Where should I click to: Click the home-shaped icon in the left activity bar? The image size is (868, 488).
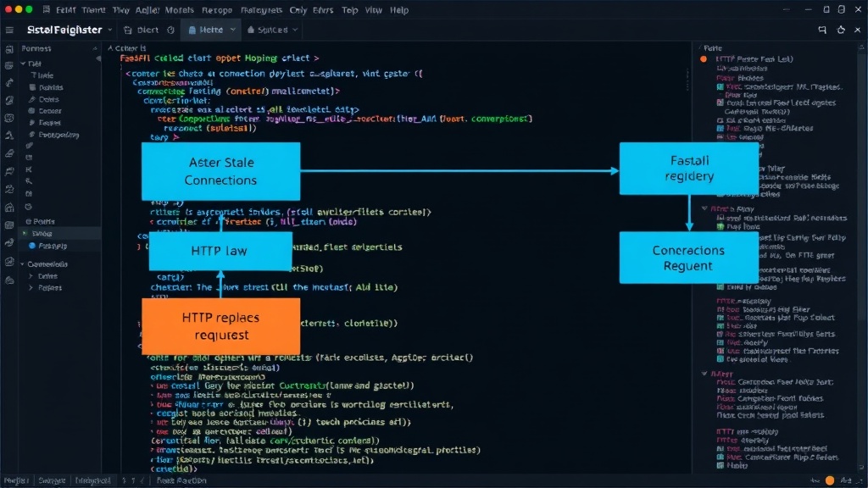(x=8, y=208)
